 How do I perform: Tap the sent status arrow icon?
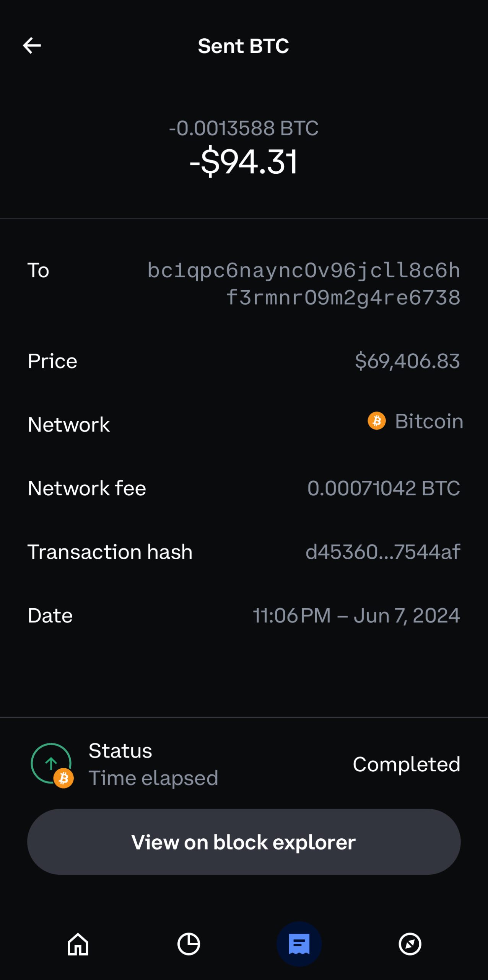point(51,763)
